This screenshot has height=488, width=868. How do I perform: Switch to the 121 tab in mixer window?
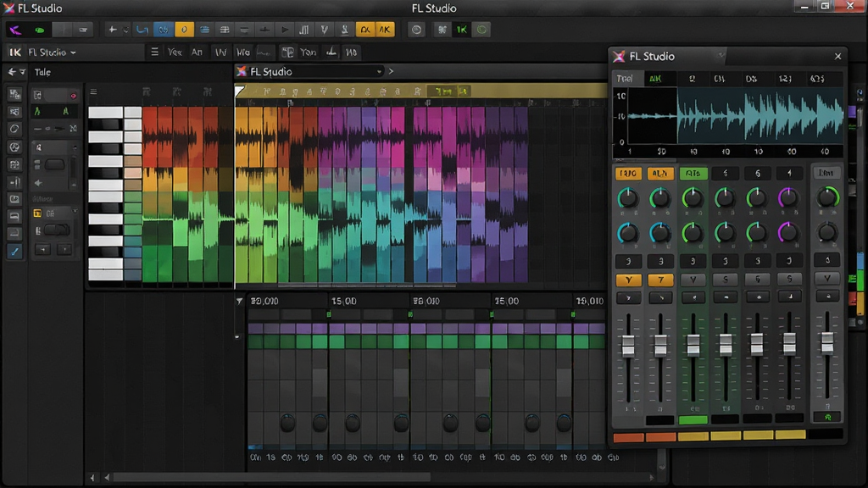(785, 79)
